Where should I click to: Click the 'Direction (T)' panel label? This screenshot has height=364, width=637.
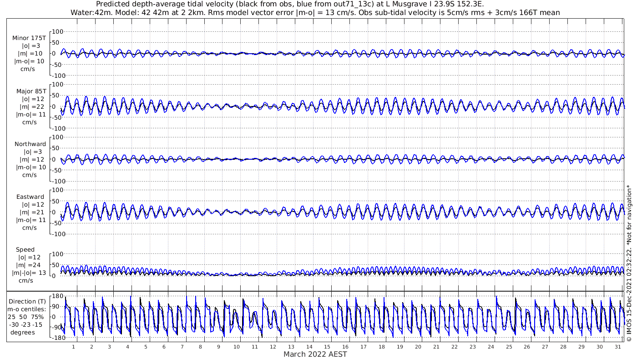click(x=27, y=302)
